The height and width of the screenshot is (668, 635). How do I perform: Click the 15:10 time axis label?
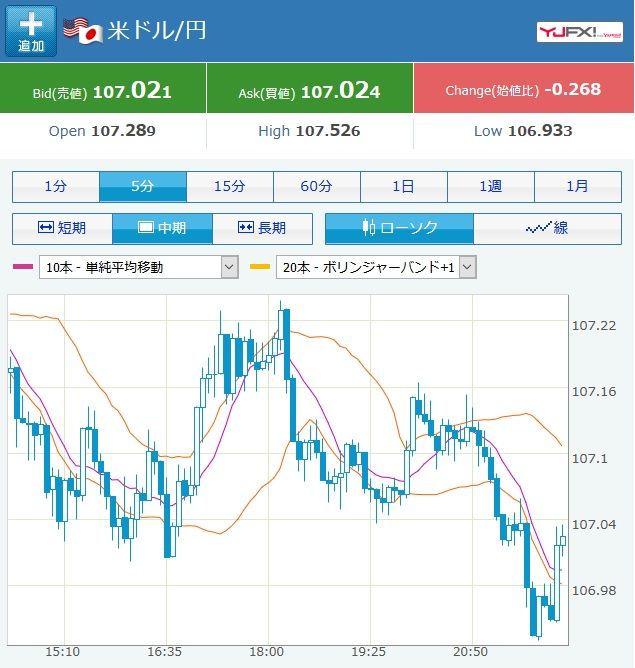point(63,652)
